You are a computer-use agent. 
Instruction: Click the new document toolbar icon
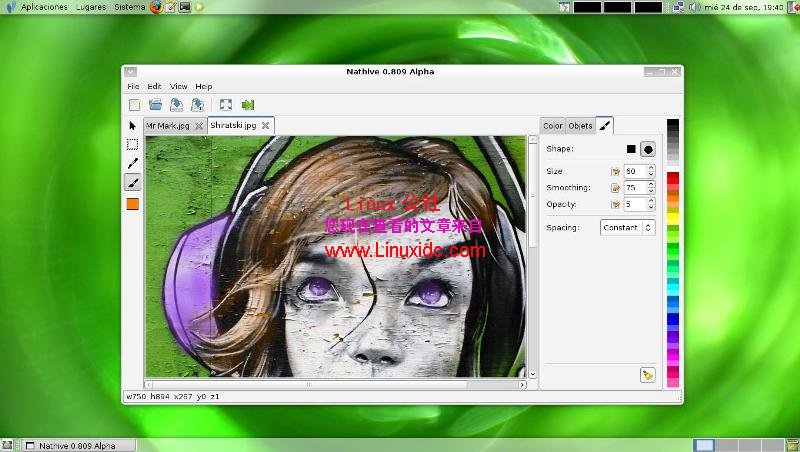point(134,104)
